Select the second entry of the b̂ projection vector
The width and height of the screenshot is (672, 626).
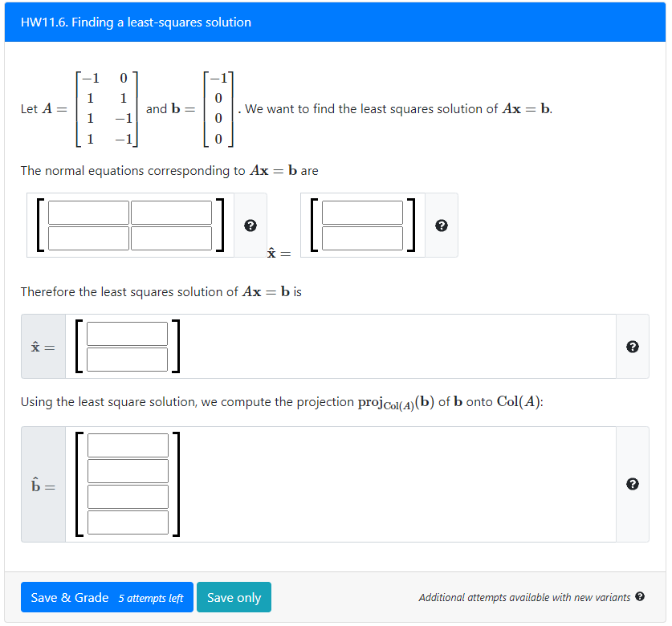(x=128, y=470)
